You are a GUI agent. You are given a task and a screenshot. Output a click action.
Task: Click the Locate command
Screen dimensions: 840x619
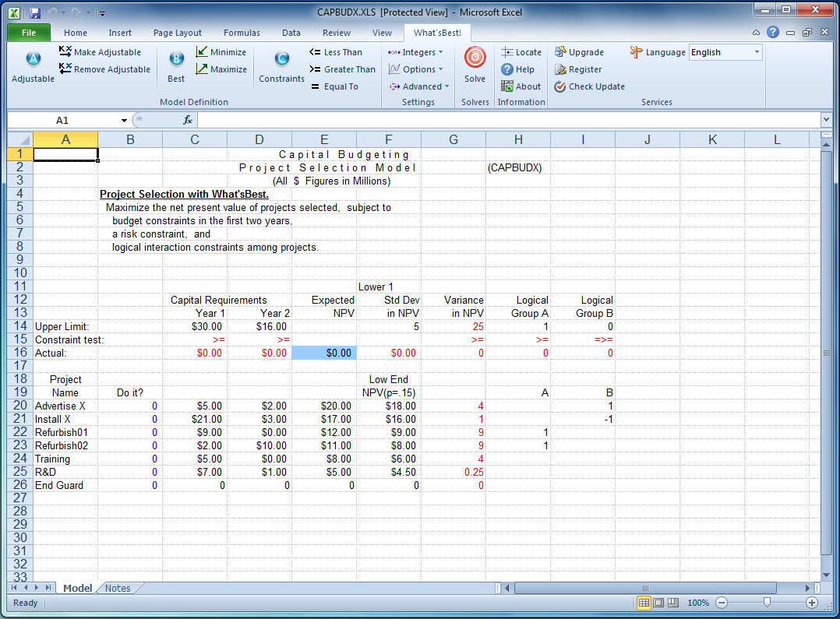click(x=521, y=52)
